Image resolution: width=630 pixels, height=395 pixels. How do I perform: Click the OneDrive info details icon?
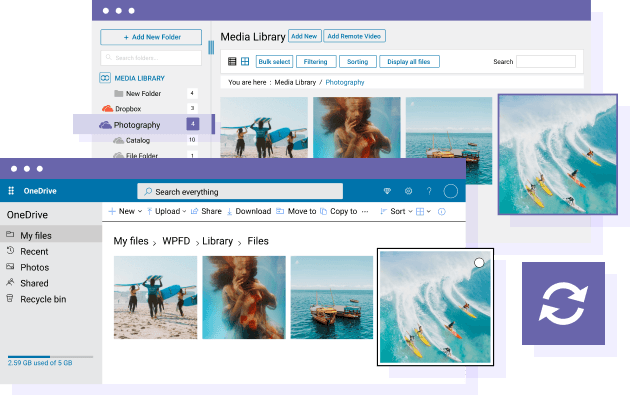442,212
